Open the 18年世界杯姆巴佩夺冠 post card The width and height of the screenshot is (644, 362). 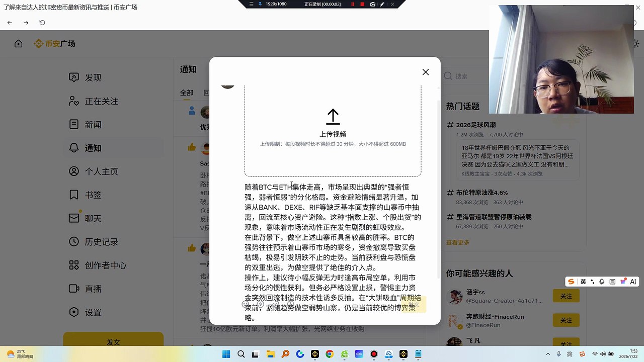pyautogui.click(x=518, y=160)
